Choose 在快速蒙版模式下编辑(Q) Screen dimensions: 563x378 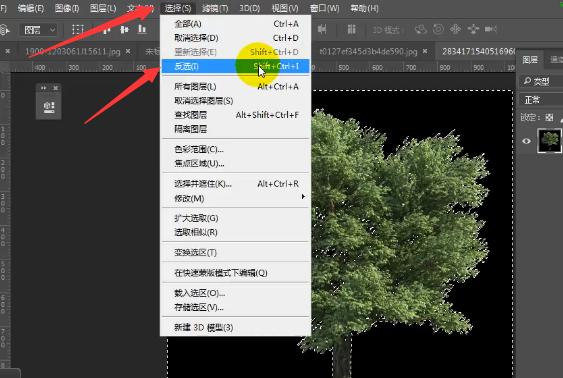pos(236,273)
